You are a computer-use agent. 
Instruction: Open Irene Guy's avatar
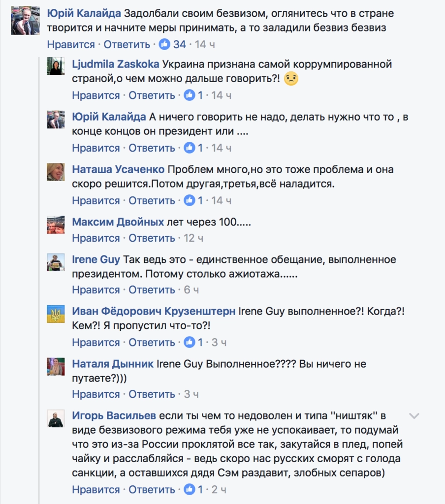(x=56, y=262)
